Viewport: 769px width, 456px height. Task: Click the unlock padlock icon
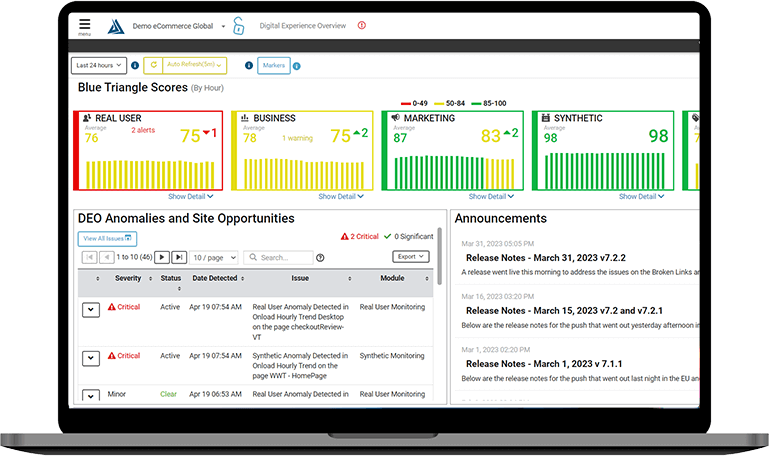coord(238,26)
